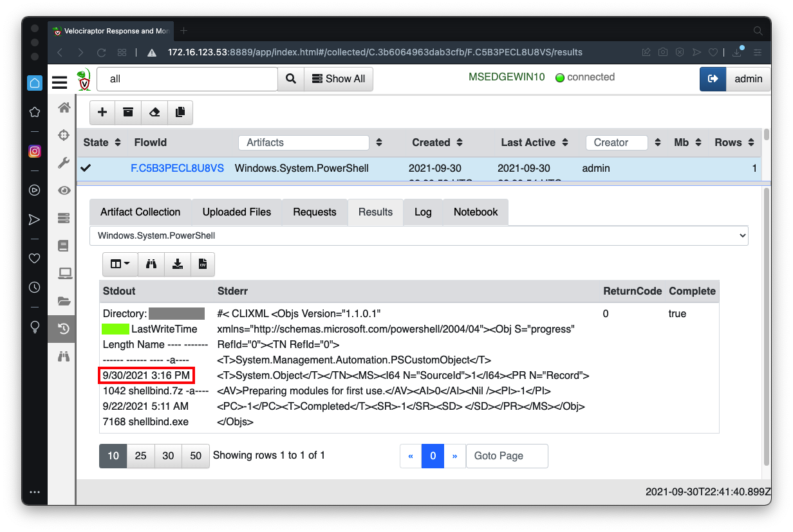The image size is (793, 532).
Task: Sort flows by Creator column arrows
Action: [657, 142]
